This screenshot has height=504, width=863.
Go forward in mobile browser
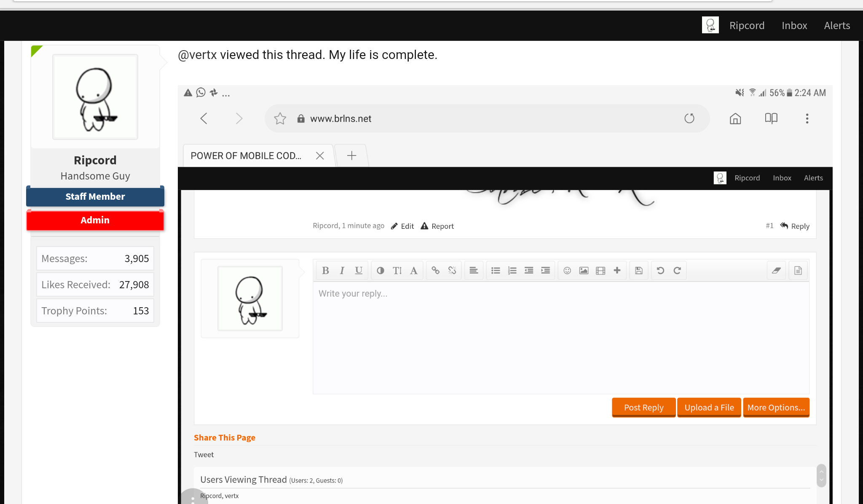pos(239,118)
